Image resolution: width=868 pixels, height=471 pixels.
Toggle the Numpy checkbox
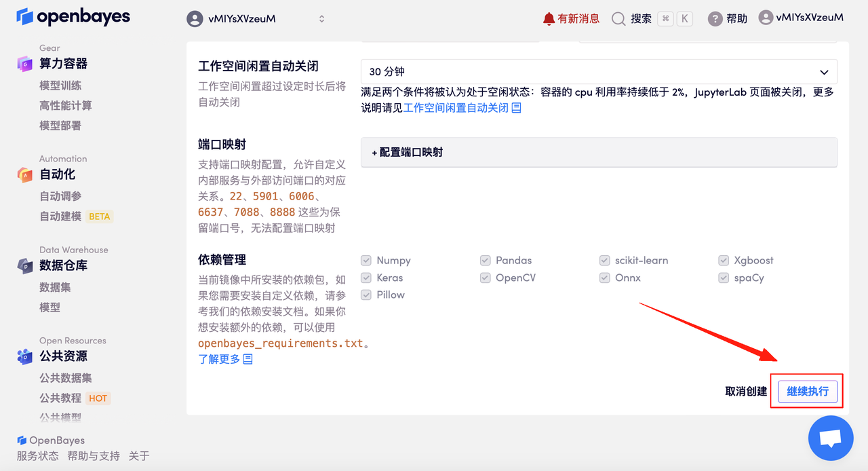[366, 261]
